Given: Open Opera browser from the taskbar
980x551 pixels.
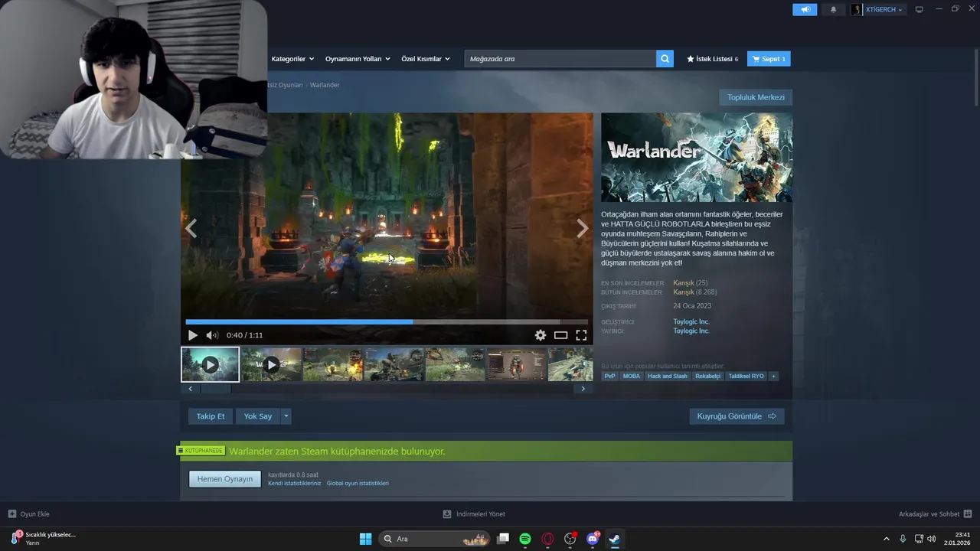Looking at the screenshot, I should 547,539.
